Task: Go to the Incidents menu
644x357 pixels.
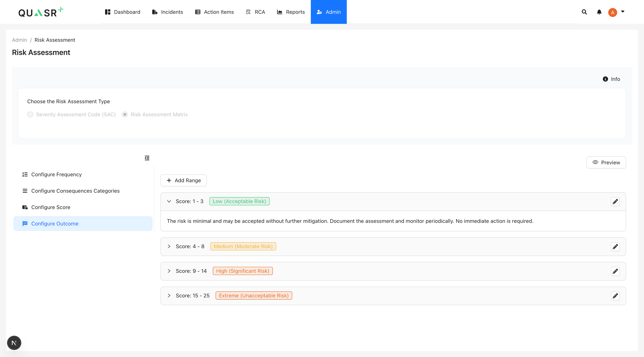Action: coord(168,12)
